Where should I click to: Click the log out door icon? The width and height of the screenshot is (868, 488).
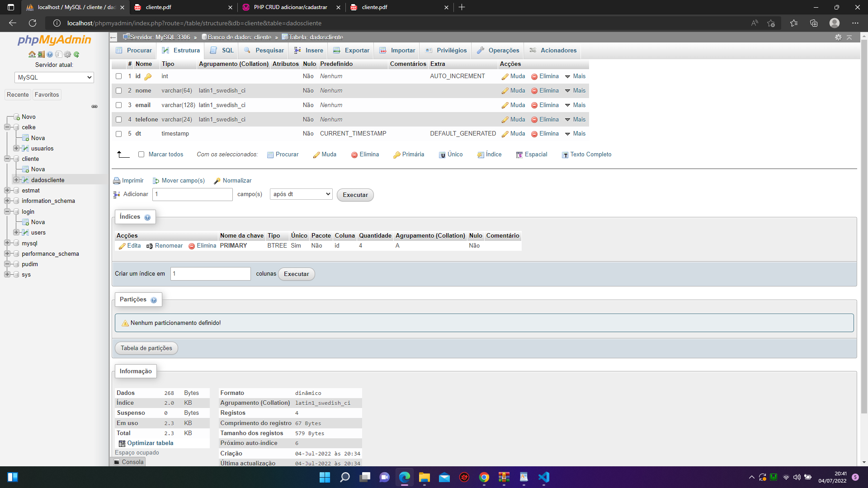coord(41,54)
